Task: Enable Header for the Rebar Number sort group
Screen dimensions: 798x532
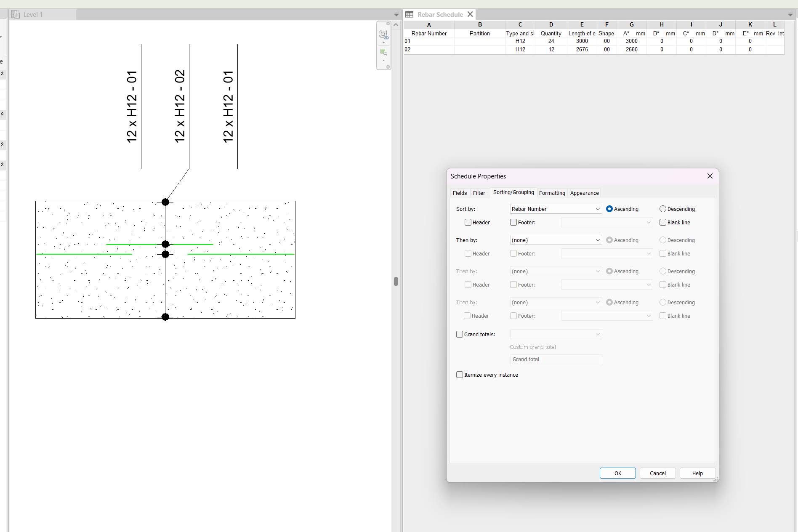Action: (468, 222)
